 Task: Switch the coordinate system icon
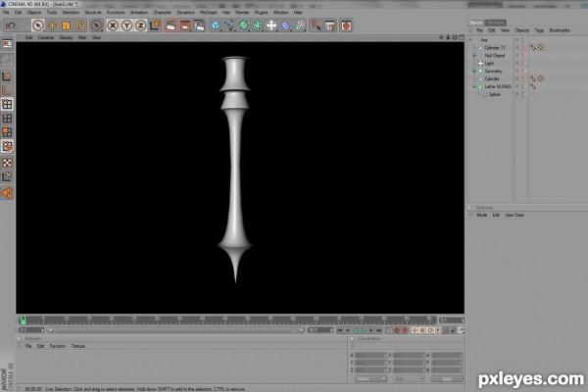(155, 25)
